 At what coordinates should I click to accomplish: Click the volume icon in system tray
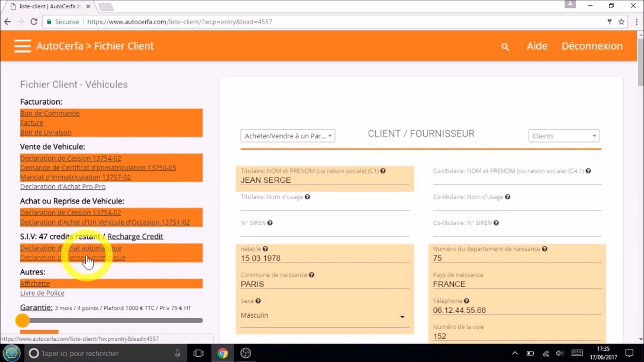560,353
